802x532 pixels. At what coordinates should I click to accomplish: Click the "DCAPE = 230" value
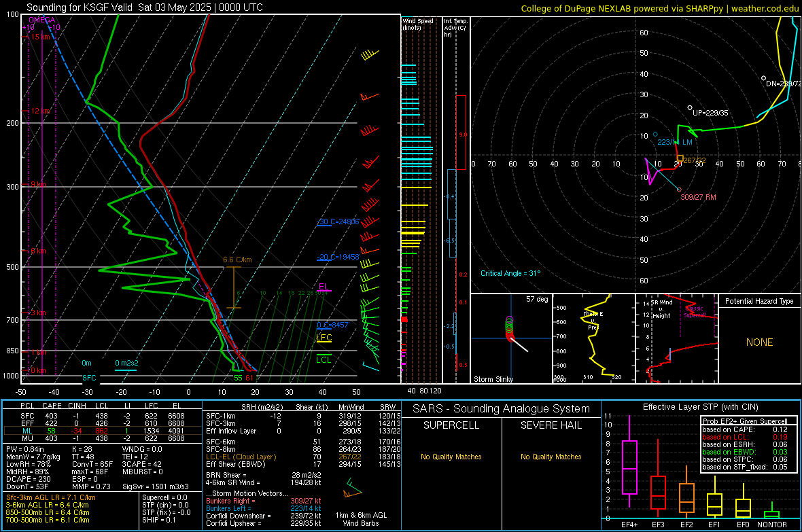click(x=27, y=479)
